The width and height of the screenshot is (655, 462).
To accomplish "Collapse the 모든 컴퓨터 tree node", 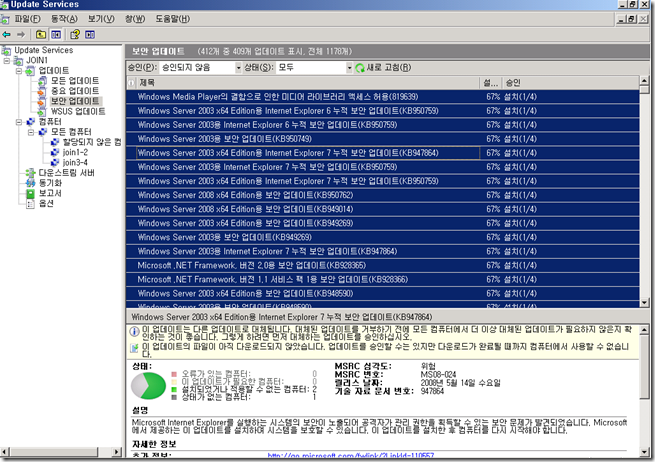I will point(31,132).
